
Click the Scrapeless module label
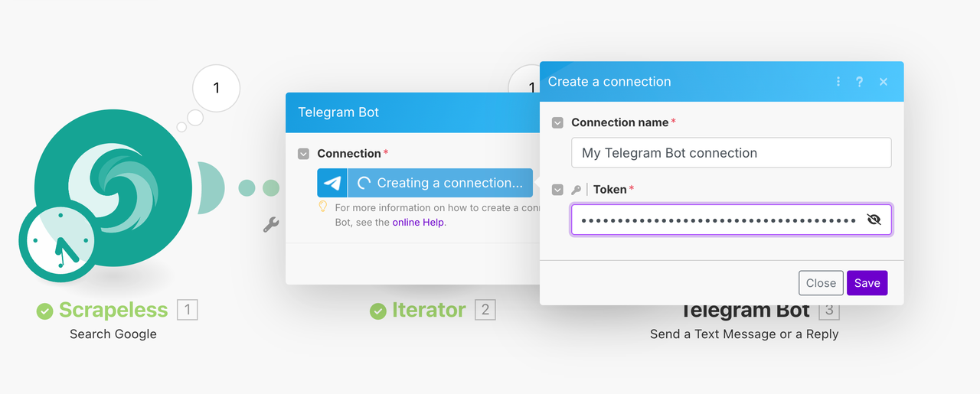coord(113,310)
